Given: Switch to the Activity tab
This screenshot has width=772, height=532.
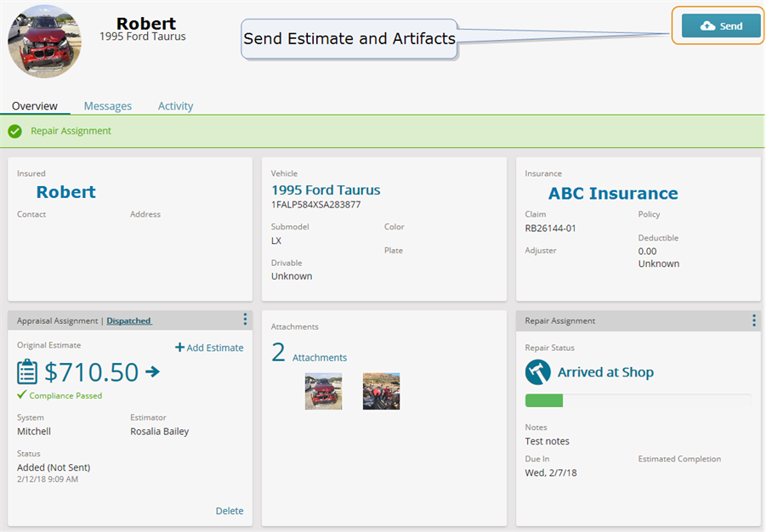Looking at the screenshot, I should pos(175,106).
